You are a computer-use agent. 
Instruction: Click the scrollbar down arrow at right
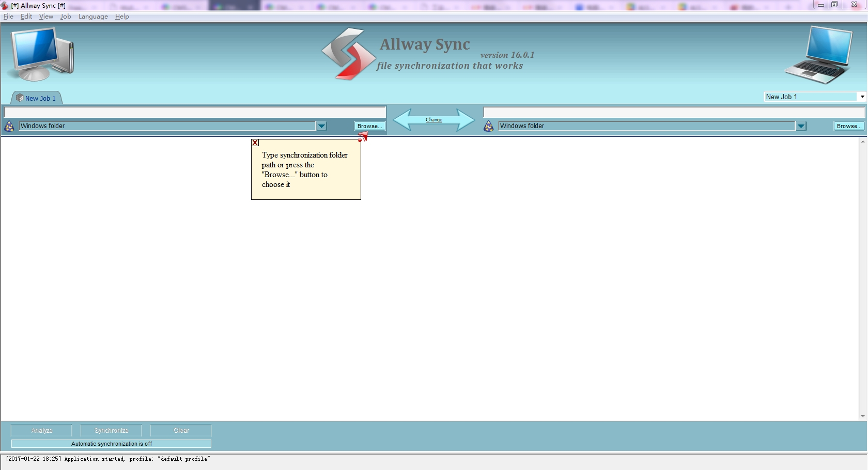[x=862, y=416]
